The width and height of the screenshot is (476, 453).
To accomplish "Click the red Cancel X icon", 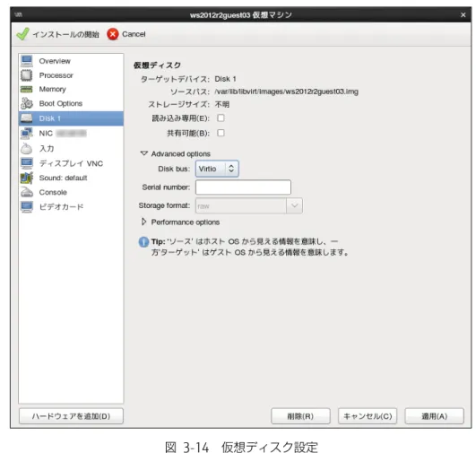I will tap(113, 34).
